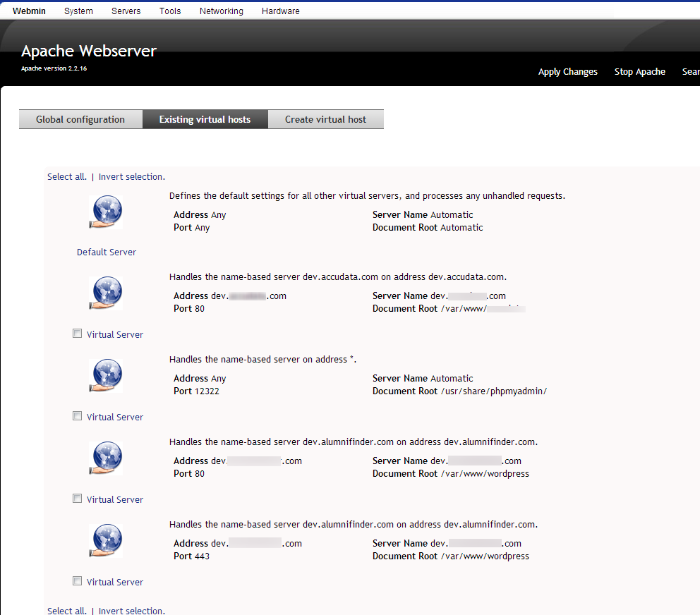Image resolution: width=700 pixels, height=615 pixels.
Task: Switch to the Global configuration tab
Action: point(80,119)
